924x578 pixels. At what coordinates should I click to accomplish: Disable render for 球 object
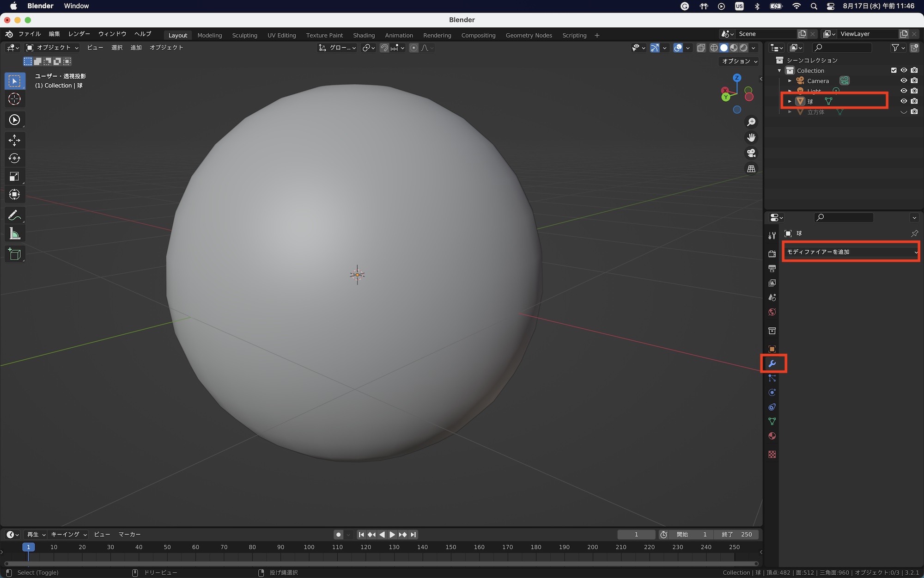914,101
